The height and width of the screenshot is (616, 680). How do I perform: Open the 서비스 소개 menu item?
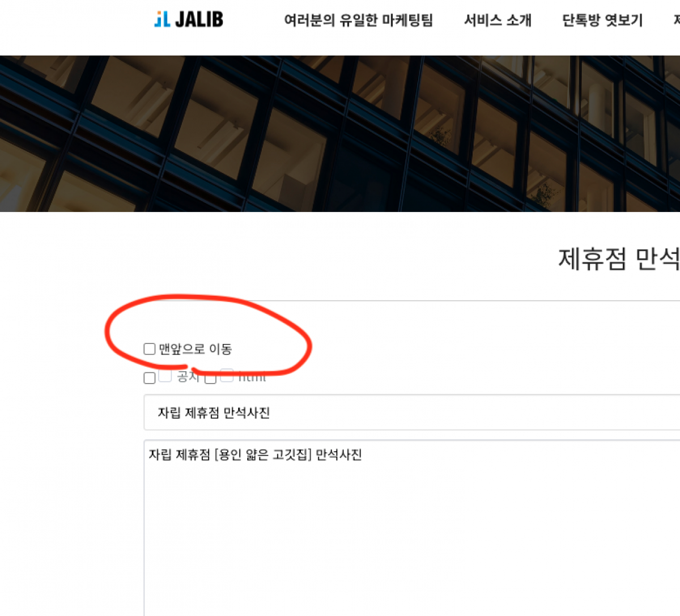click(498, 20)
